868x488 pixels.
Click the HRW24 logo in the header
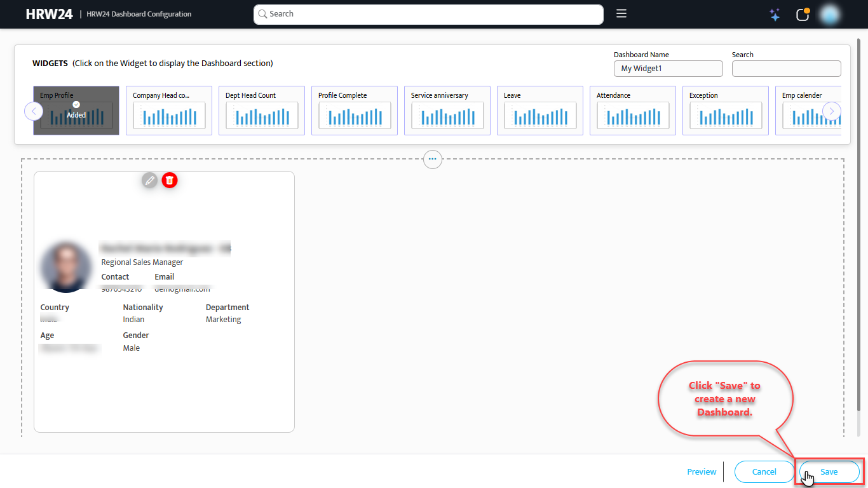click(x=49, y=13)
